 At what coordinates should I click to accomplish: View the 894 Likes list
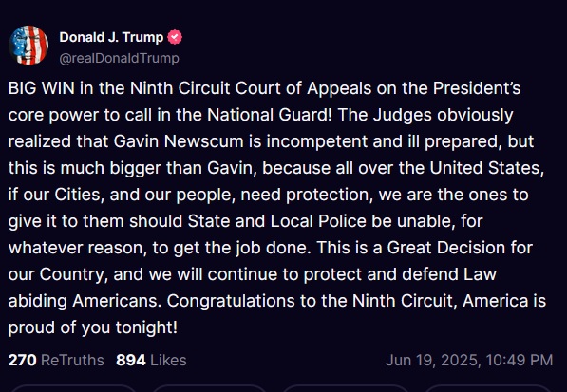coord(151,361)
